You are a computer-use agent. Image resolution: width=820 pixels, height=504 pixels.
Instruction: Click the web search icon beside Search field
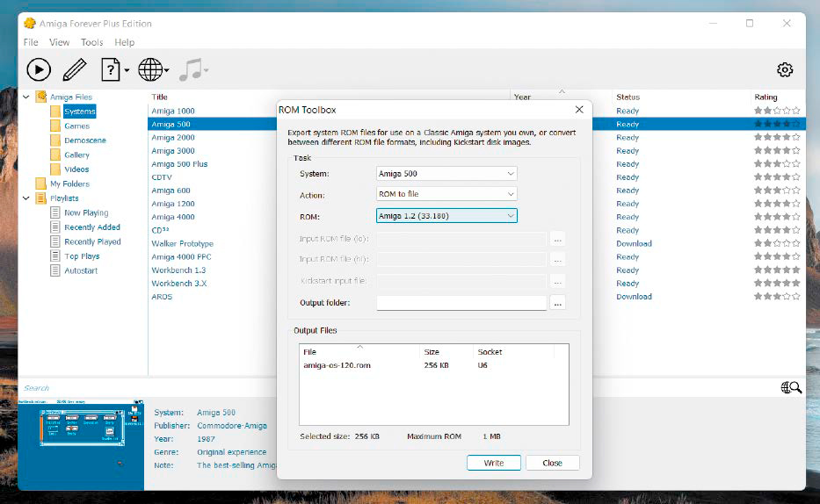791,387
